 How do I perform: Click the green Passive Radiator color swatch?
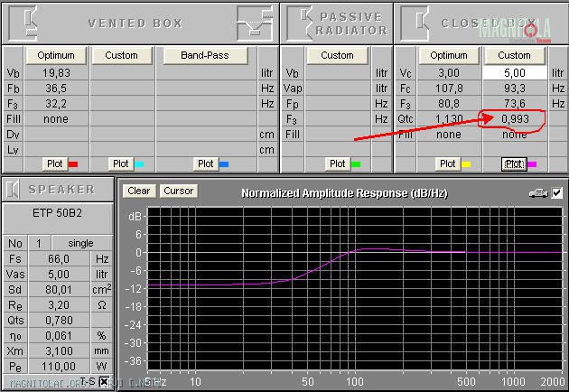(356, 164)
